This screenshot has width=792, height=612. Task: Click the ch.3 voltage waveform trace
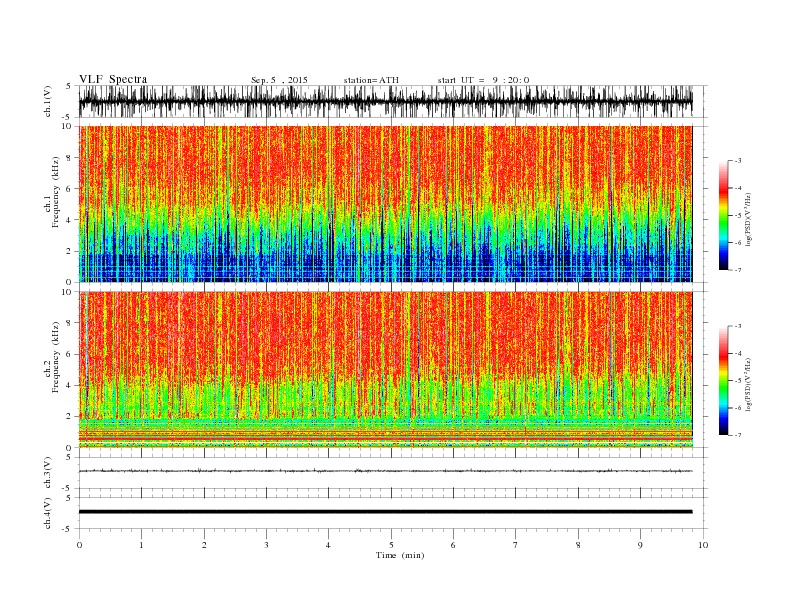(x=386, y=471)
